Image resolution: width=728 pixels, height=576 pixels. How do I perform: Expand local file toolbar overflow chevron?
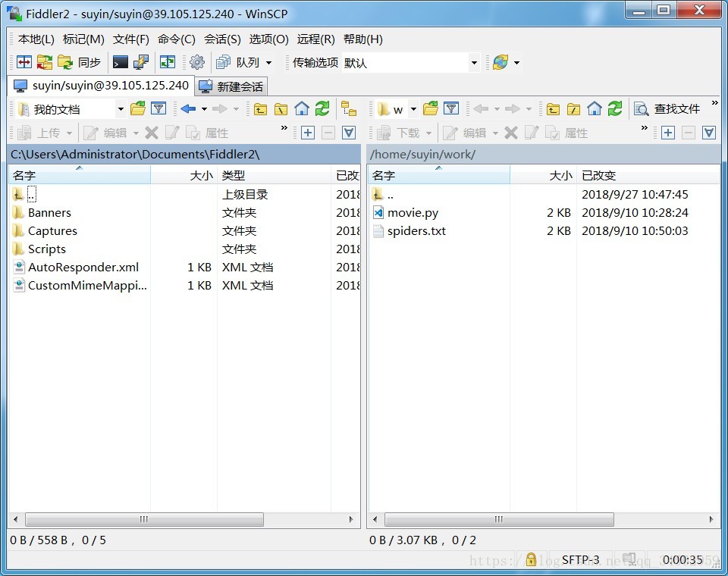(284, 127)
